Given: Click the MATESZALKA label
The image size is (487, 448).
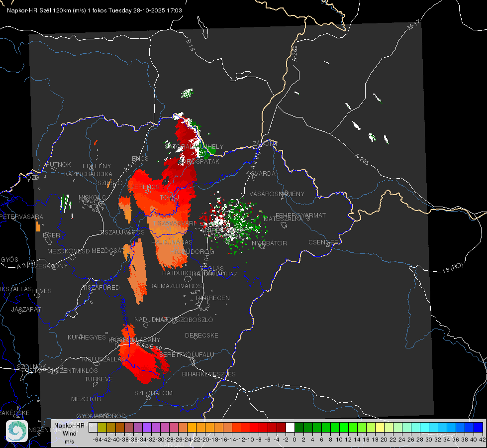Looking at the screenshot, I should 283,219.
